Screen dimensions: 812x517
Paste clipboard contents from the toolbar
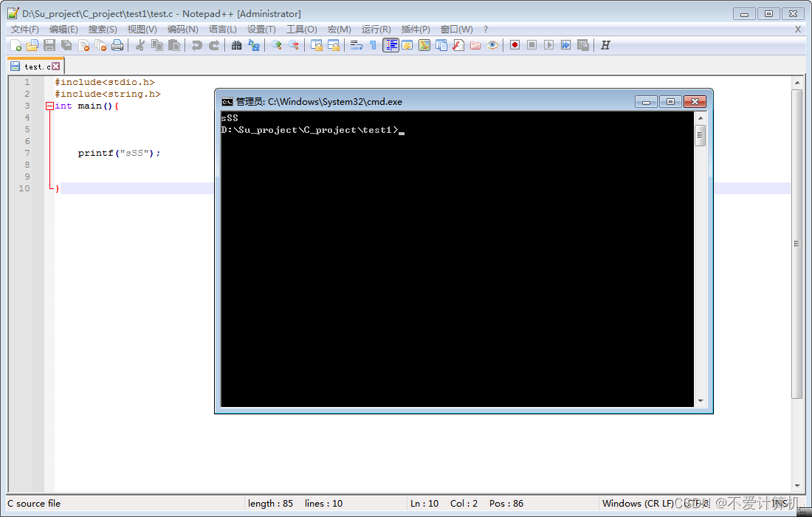pyautogui.click(x=173, y=45)
